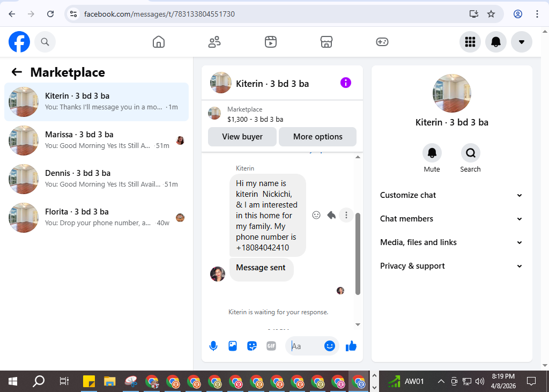Open the purple conversation information icon
This screenshot has width=549, height=392.
346,83
